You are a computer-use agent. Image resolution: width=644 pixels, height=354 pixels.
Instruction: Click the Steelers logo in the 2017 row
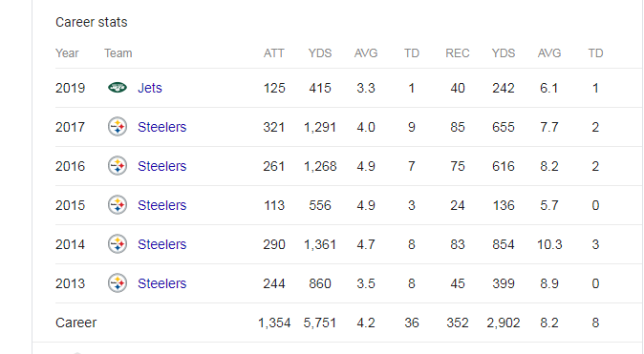[x=118, y=127]
